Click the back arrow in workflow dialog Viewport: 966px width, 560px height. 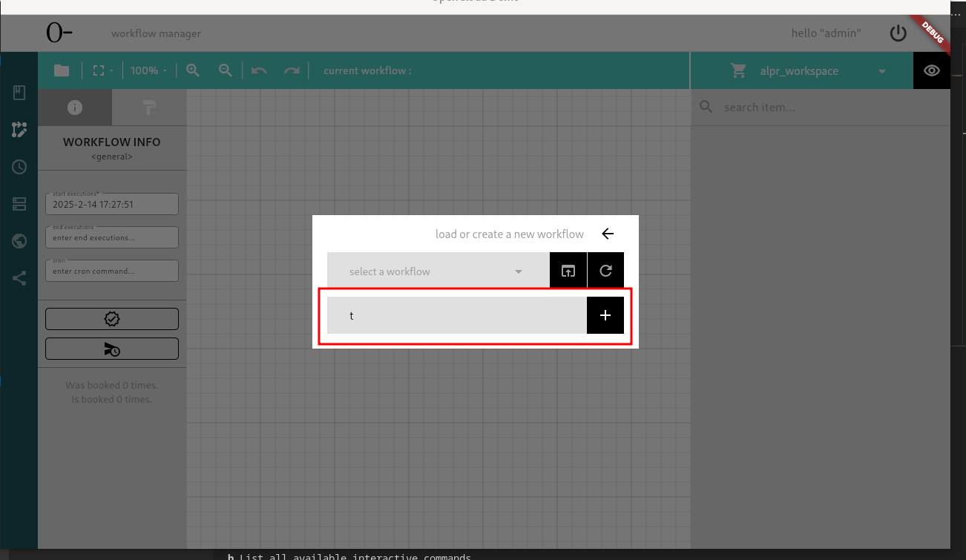click(x=608, y=234)
